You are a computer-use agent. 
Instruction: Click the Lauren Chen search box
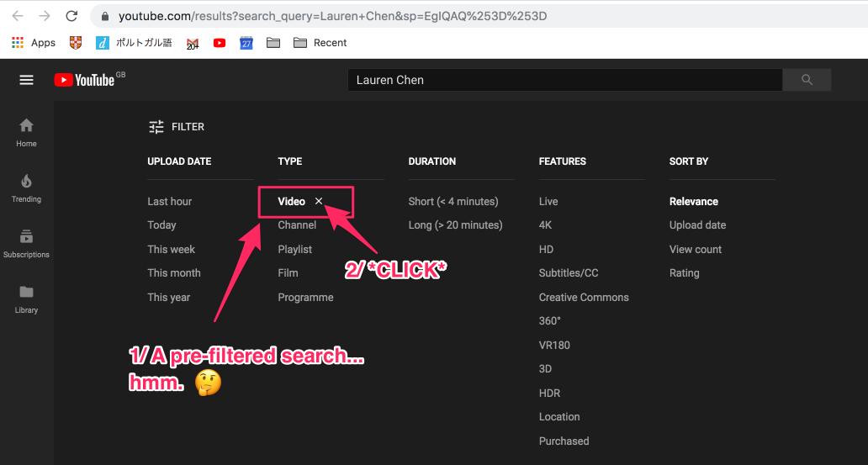[564, 80]
